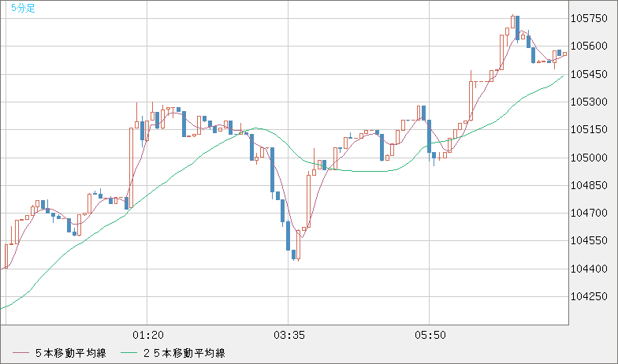Image resolution: width=618 pixels, height=364 pixels.
Task: Select the 105600 price axis label
Action: 589,46
